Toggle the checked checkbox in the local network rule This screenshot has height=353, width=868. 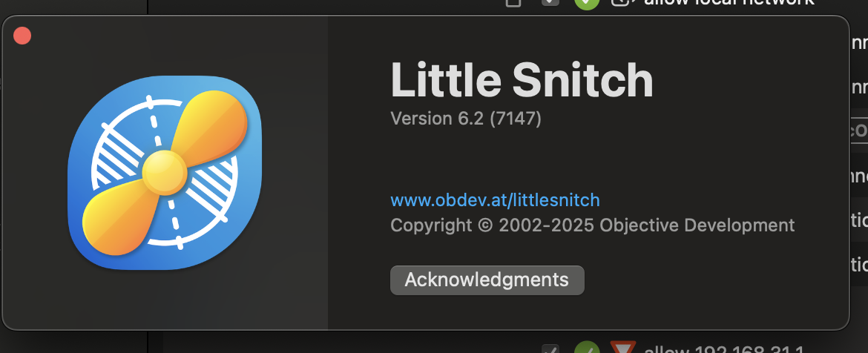click(x=550, y=3)
